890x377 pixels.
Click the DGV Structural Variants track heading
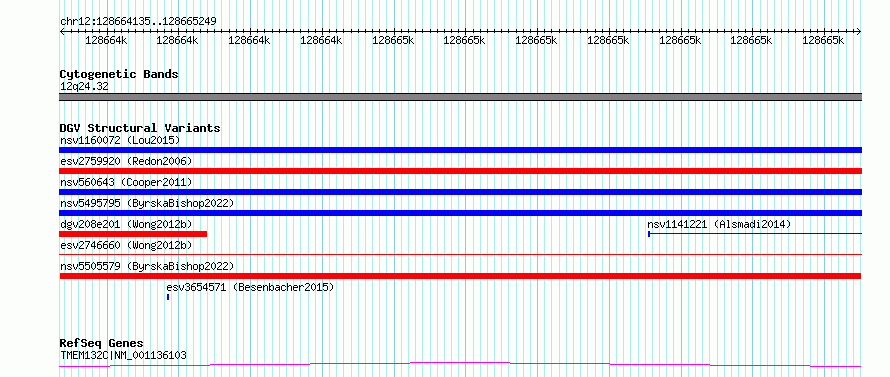[140, 128]
